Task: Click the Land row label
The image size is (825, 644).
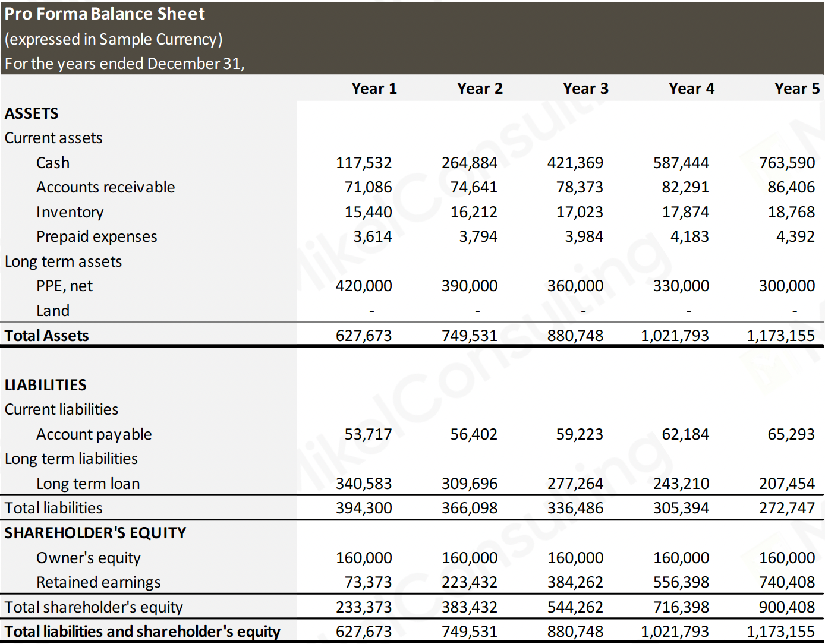Action: (53, 311)
